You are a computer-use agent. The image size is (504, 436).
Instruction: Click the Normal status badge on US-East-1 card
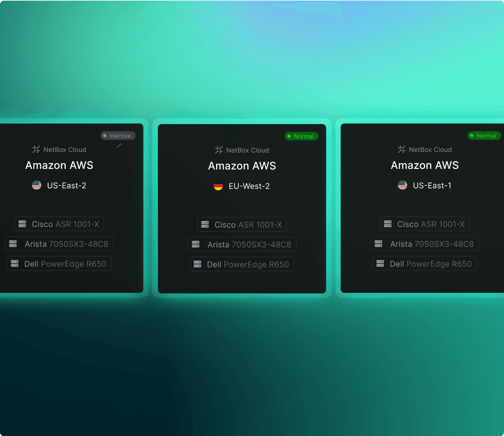484,136
